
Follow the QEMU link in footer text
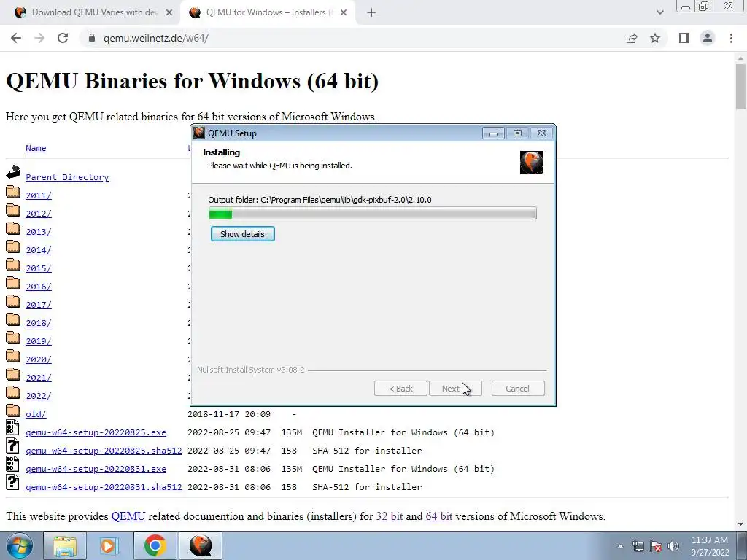128,516
